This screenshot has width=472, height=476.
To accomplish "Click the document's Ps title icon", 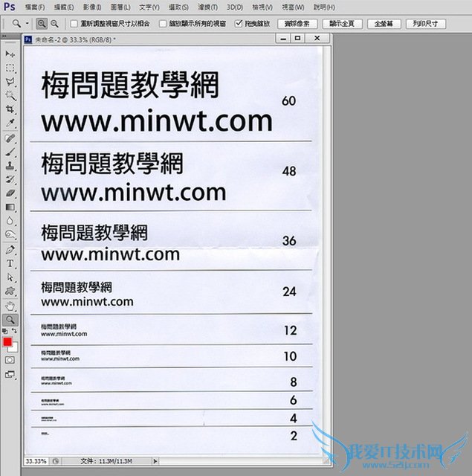I will 28,39.
